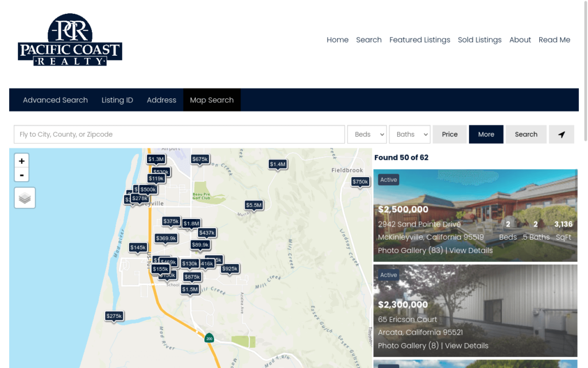
Task: Go to the Home page
Action: coord(338,40)
